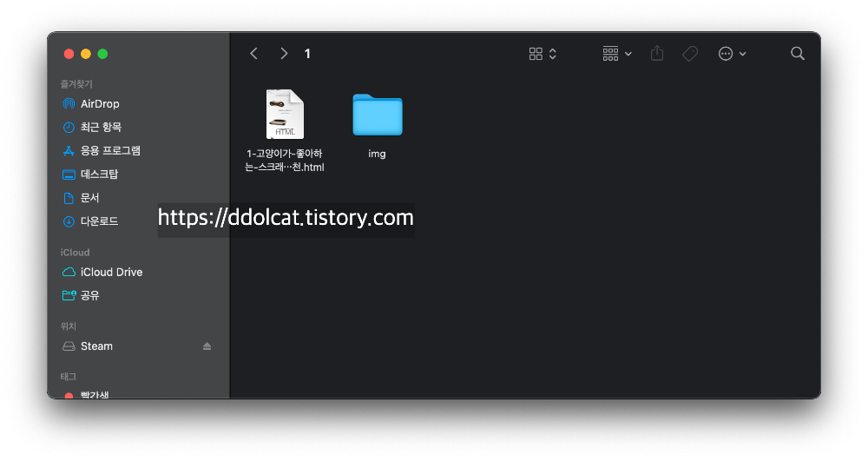Select the 공유 shared folder item
The width and height of the screenshot is (868, 461).
(x=90, y=296)
